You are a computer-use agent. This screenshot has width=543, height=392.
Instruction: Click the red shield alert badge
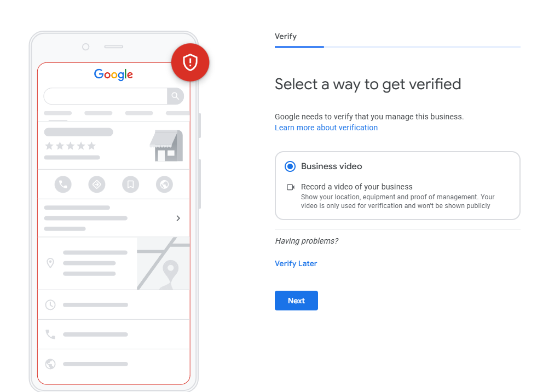[190, 62]
